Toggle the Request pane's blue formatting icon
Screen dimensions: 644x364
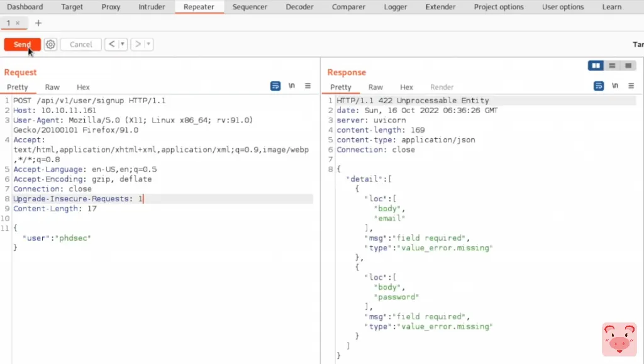[275, 86]
